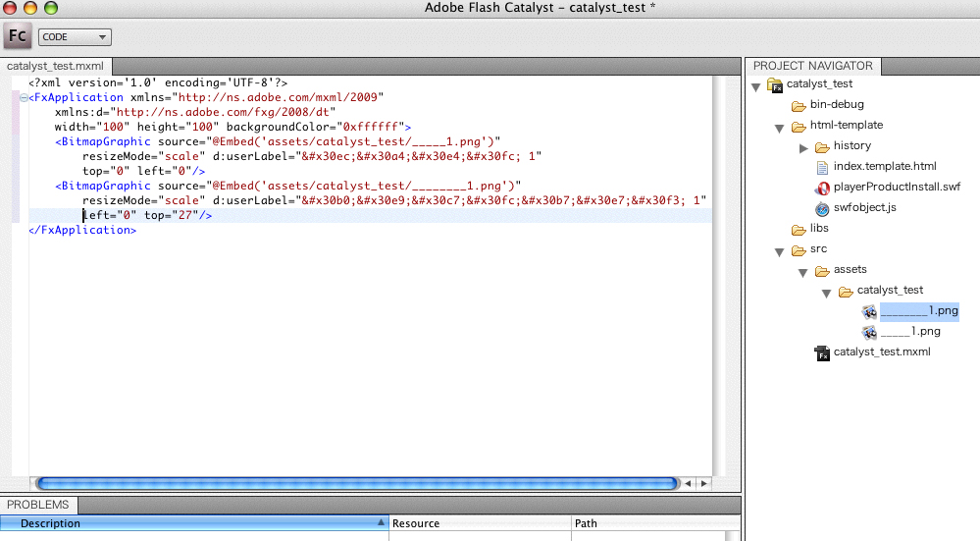Screen dimensions: 980x541
Task: Click the swfobject.js file icon
Action: (x=822, y=209)
